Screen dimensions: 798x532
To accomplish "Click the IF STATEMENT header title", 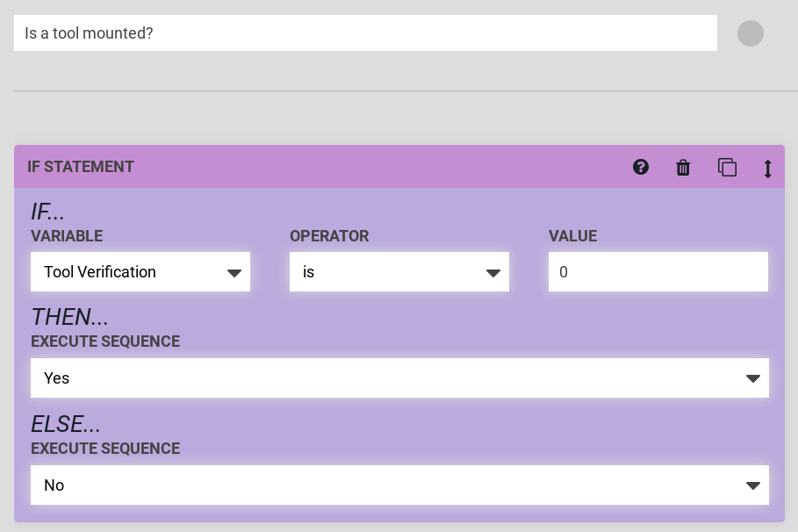I will (x=81, y=167).
